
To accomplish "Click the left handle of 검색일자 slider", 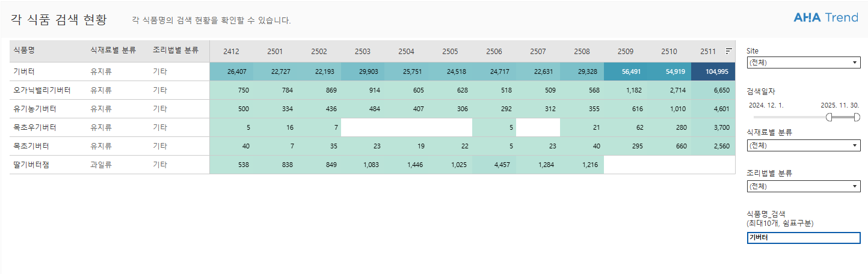I will pyautogui.click(x=830, y=117).
